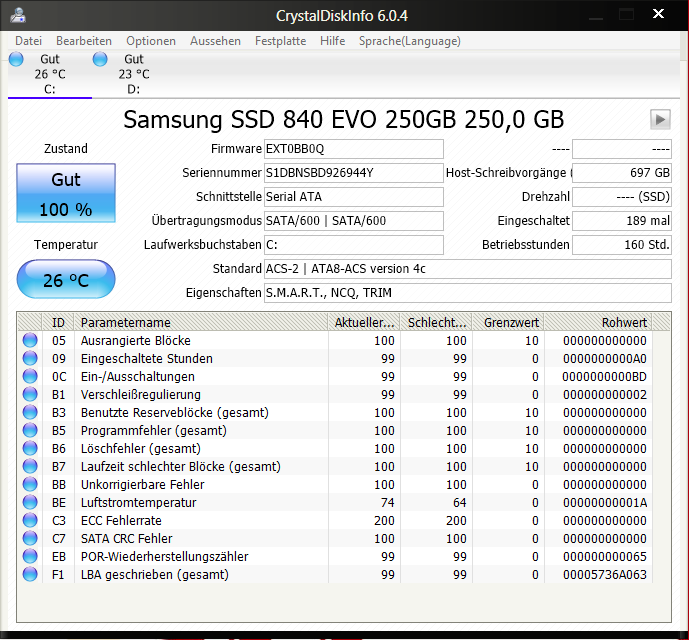Select 'Verschleißregulierung' parameter name
The image size is (689, 640).
[x=141, y=395]
